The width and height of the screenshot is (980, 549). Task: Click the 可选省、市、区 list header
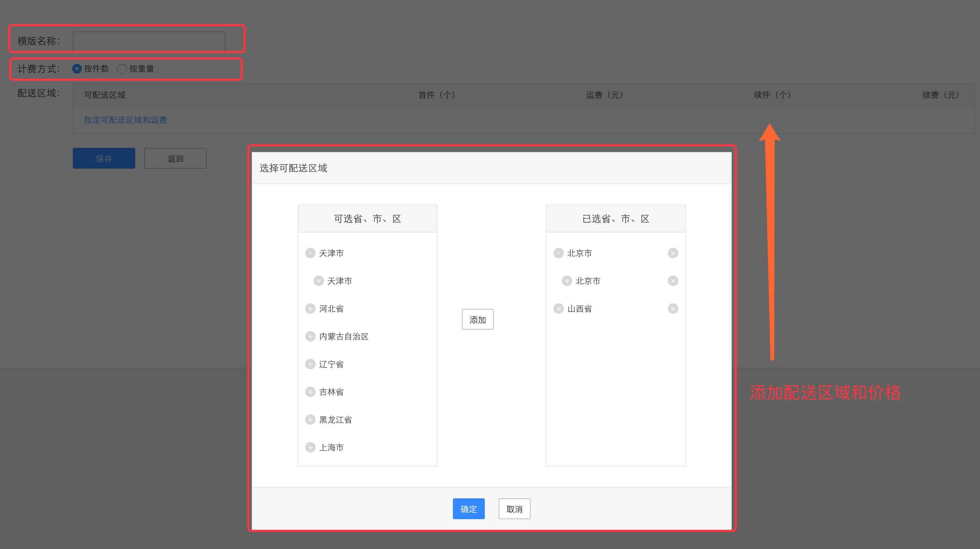tap(368, 219)
